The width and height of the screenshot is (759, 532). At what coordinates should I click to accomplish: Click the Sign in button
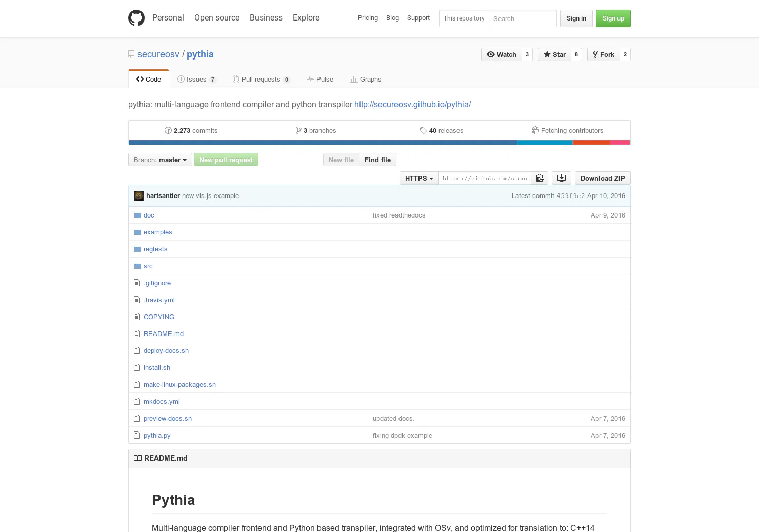tap(576, 18)
